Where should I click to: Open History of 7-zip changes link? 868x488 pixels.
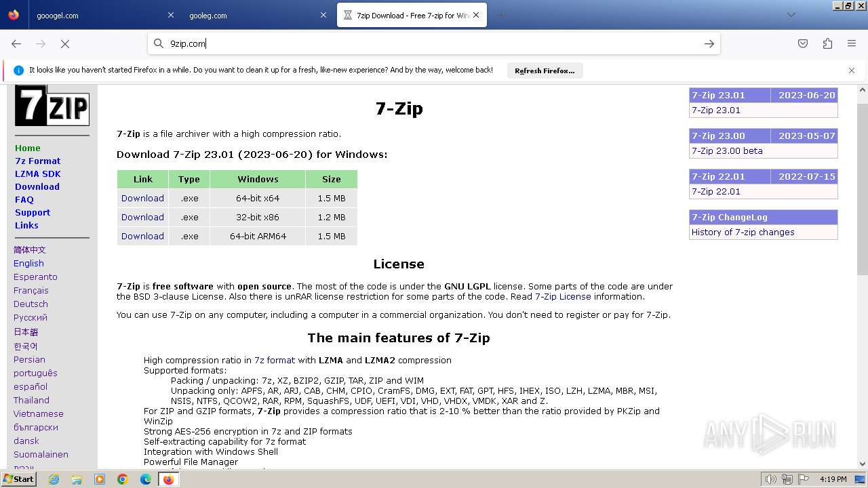(743, 232)
